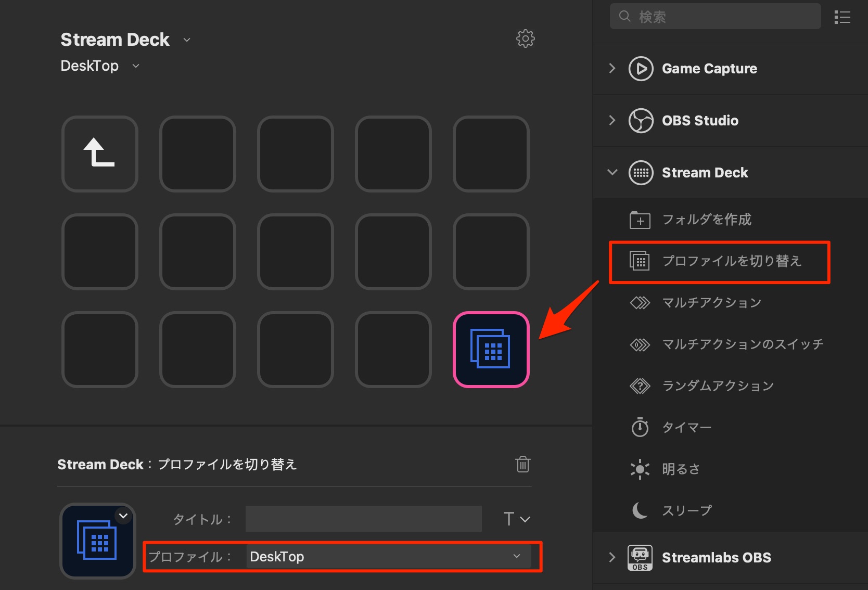Open the DeskTop profile dropdown at top
The image size is (868, 590).
click(136, 66)
